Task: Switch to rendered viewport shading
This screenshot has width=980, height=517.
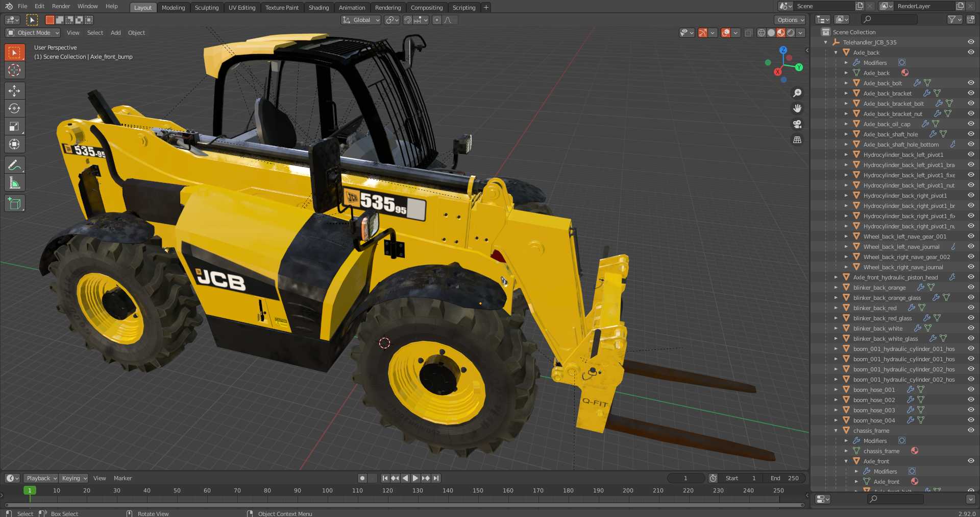Action: pyautogui.click(x=791, y=33)
